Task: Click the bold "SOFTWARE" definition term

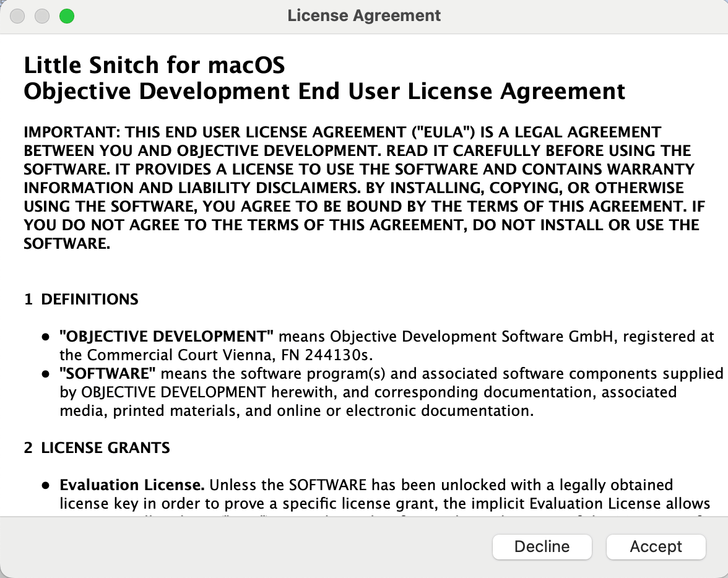Action: point(107,373)
